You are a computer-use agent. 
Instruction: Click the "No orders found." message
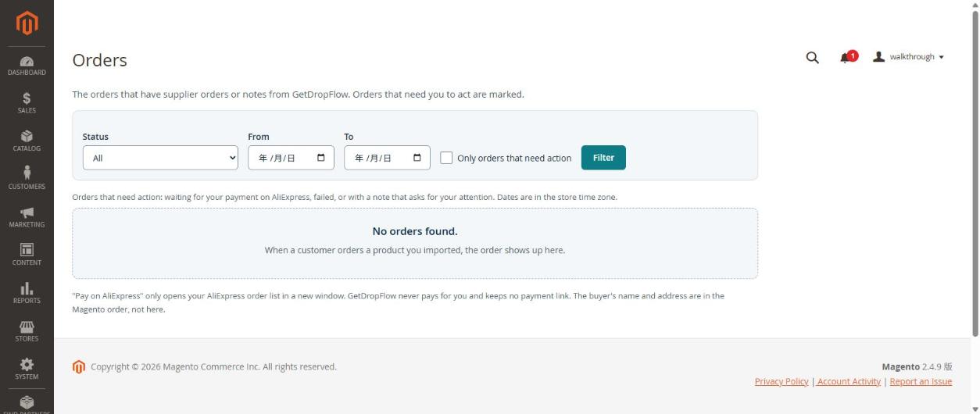pyautogui.click(x=415, y=231)
